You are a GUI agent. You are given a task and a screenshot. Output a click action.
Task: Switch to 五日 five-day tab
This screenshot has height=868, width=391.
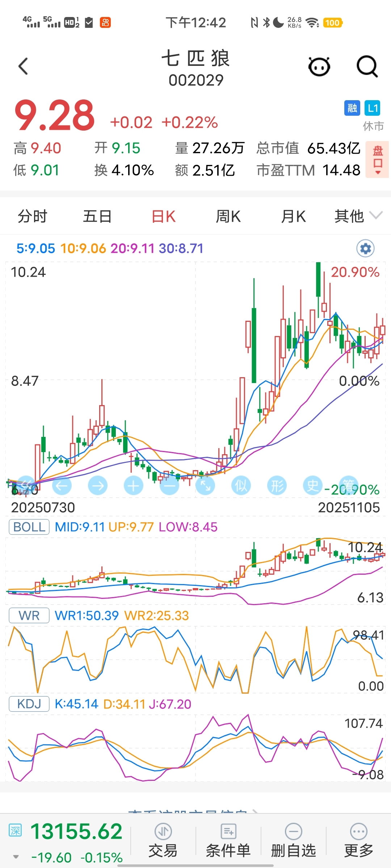point(97,216)
